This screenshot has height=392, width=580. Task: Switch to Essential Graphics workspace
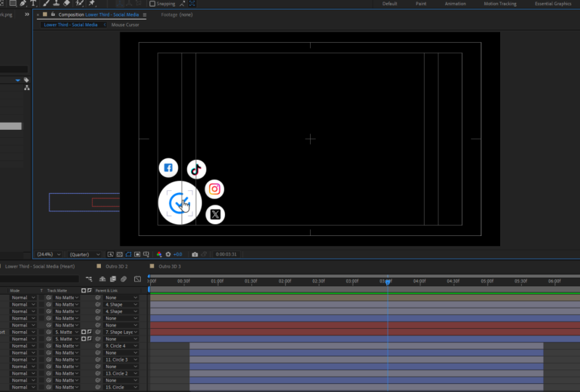pyautogui.click(x=553, y=4)
